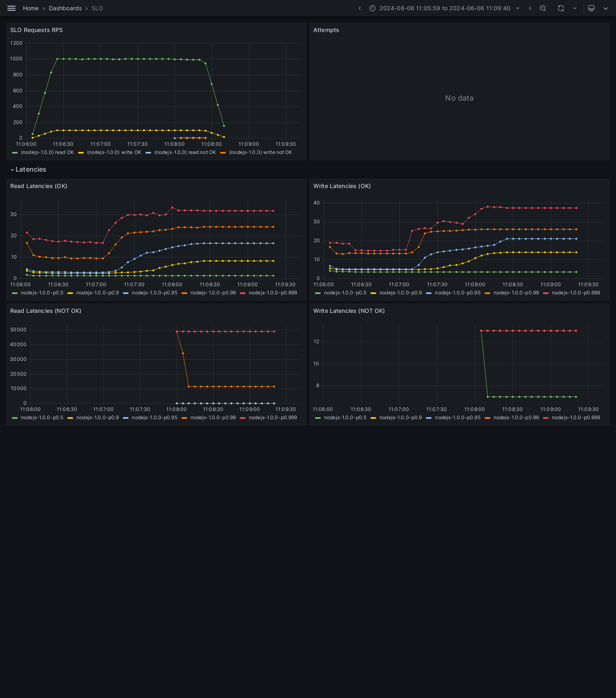
Task: Toggle p0.999 series in Write Latencies (NOT OK)
Action: [576, 418]
